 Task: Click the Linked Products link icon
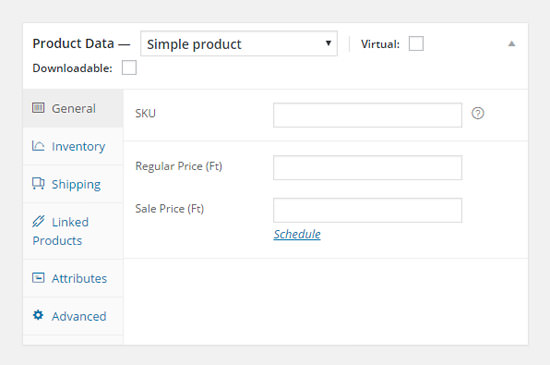coord(38,221)
